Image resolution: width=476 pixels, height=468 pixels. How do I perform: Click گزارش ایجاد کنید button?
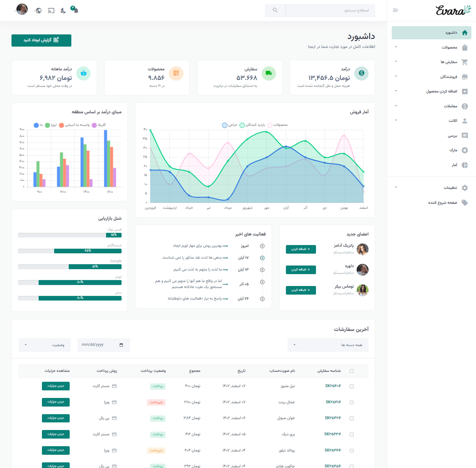point(41,40)
